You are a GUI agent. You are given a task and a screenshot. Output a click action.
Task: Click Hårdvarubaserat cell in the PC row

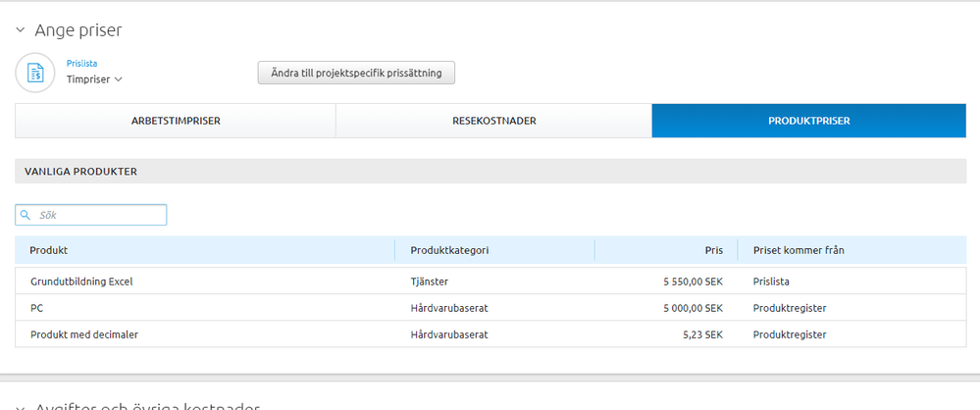(448, 308)
